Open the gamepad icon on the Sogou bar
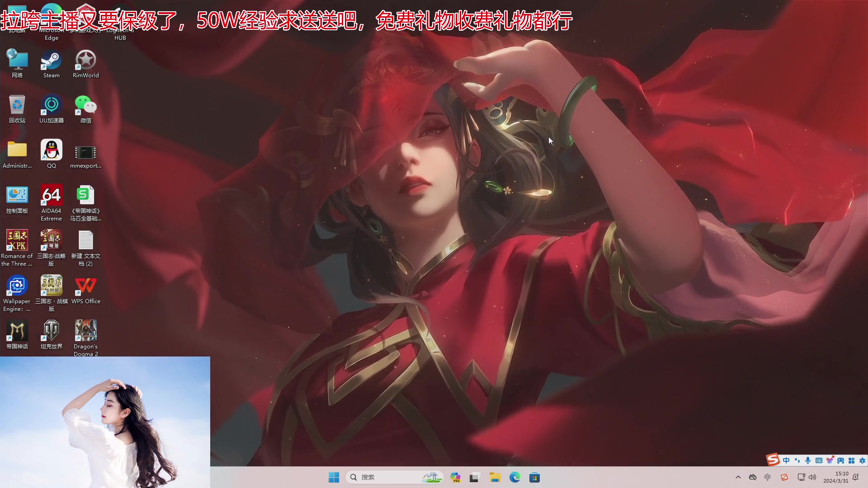The image size is (868, 488). (840, 460)
